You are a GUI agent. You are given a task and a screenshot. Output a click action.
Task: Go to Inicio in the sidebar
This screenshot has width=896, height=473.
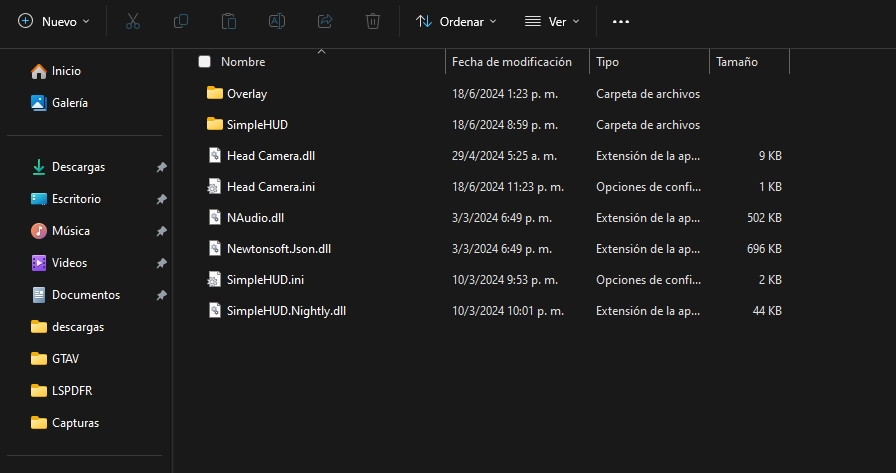(x=66, y=71)
